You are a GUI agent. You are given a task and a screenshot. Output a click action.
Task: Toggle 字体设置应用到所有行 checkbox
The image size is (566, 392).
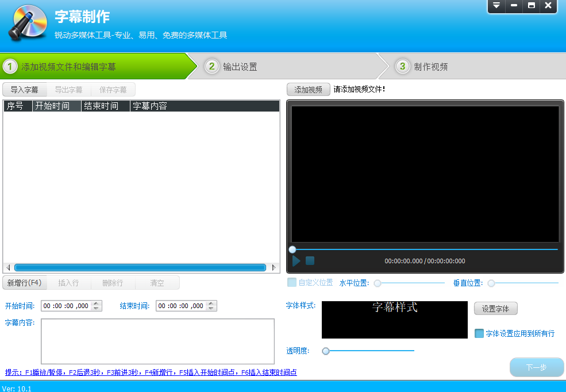(x=479, y=333)
